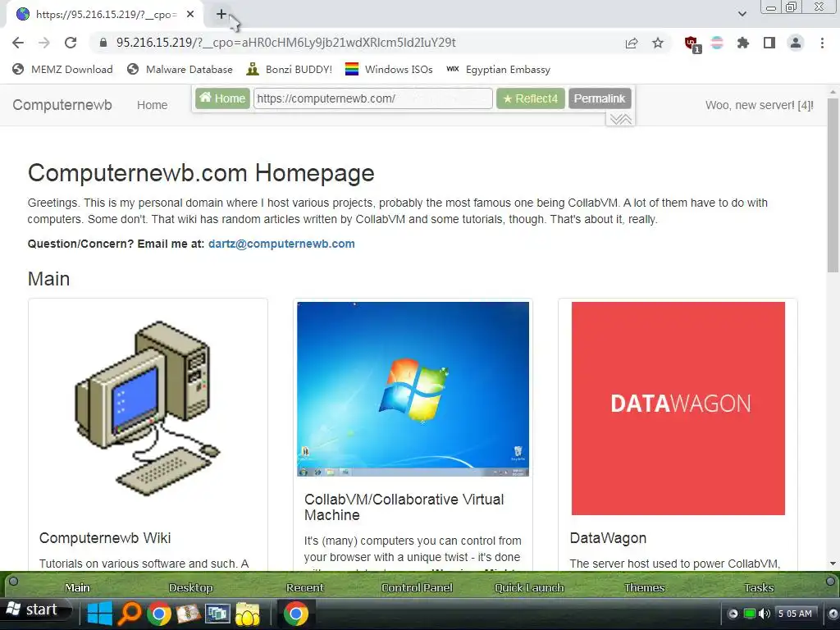The height and width of the screenshot is (630, 840).
Task: Click the 5:05 AM clock
Action: tap(795, 614)
